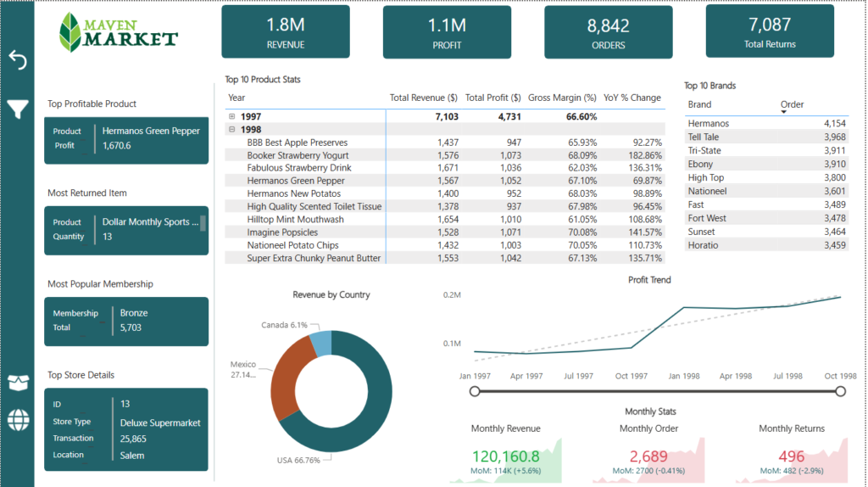Click the 8,842 Orders card
The image size is (868, 487).
pos(609,32)
